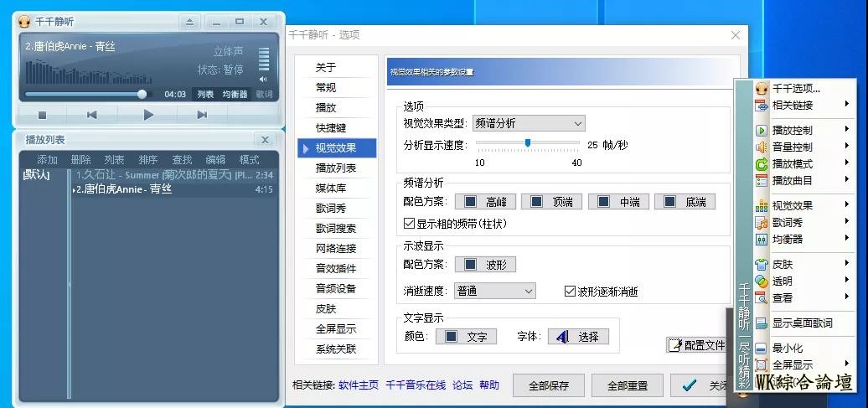868x408 pixels.
Task: Click the 千千选项 icon in the context menu
Action: pos(762,89)
